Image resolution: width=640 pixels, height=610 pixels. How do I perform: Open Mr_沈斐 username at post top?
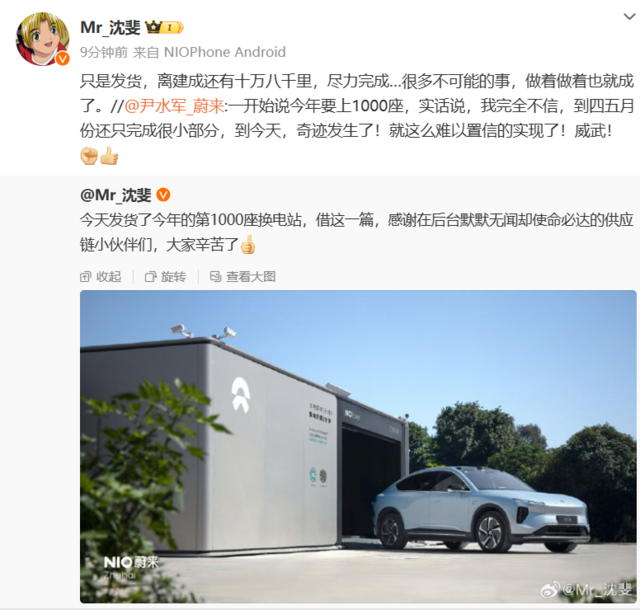coord(110,28)
